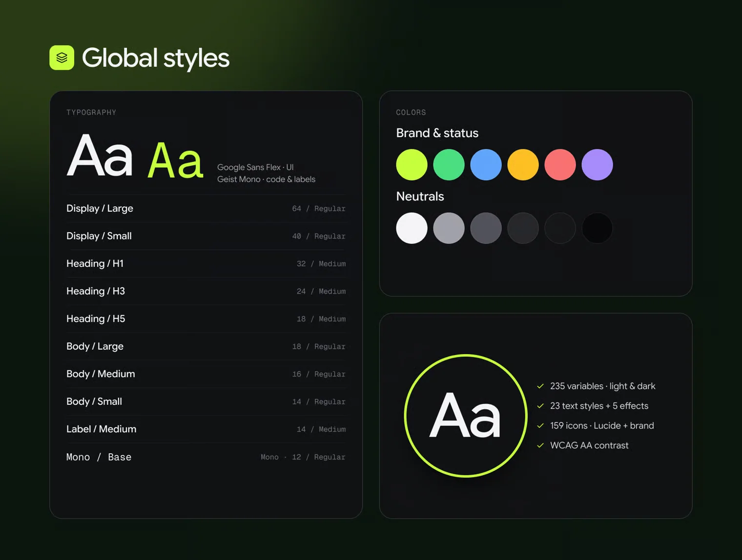Select the Heading / H3 text style
Screen dimensions: 742x560
[206, 291]
